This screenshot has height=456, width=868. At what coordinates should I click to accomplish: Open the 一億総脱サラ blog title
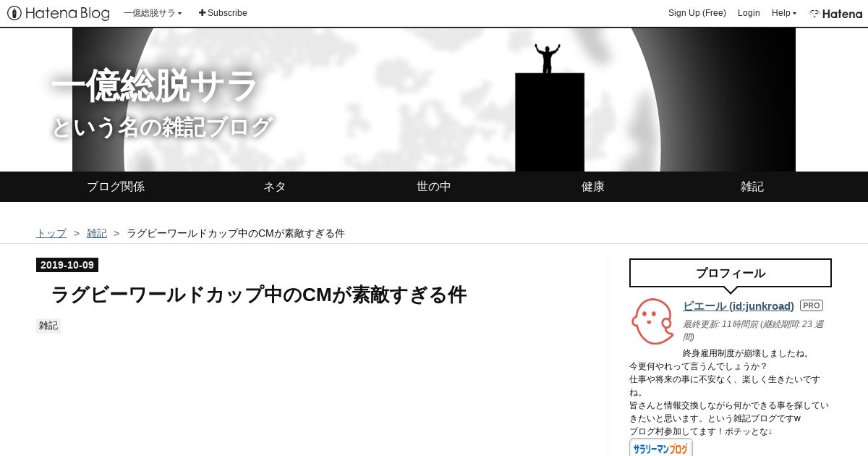point(155,86)
